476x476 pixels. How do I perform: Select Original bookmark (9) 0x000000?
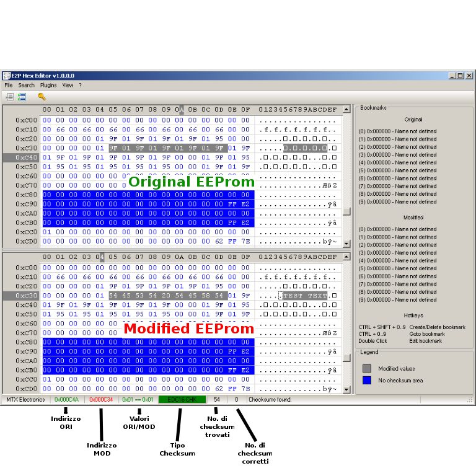tap(397, 202)
